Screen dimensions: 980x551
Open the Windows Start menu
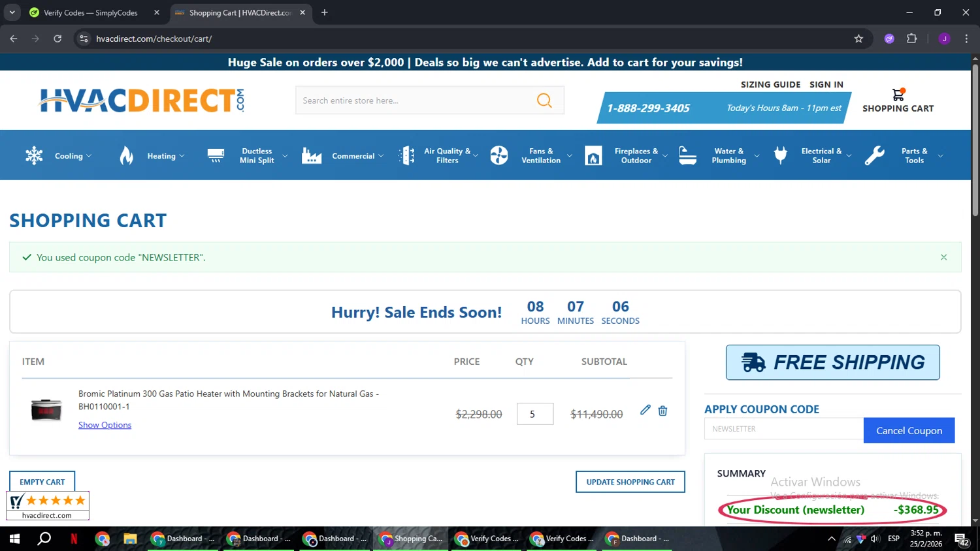(x=14, y=539)
